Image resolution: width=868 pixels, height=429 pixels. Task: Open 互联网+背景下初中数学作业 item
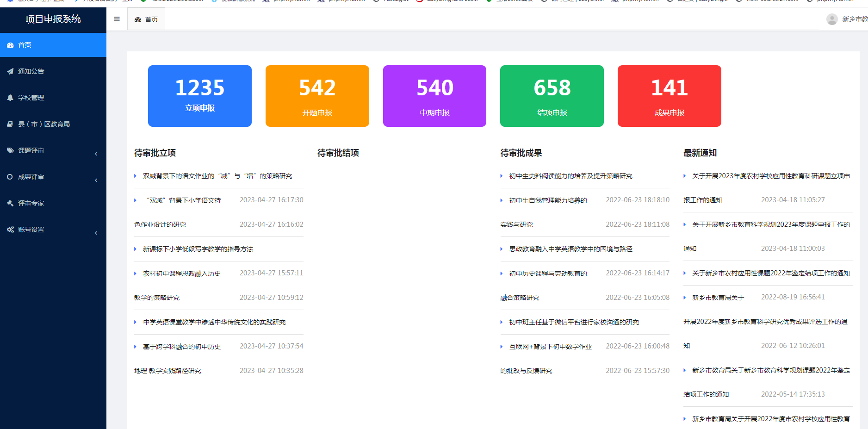coord(550,347)
